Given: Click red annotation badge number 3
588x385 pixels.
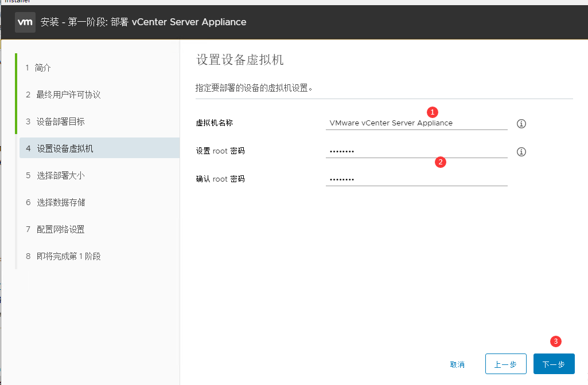Looking at the screenshot, I should click(x=555, y=341).
